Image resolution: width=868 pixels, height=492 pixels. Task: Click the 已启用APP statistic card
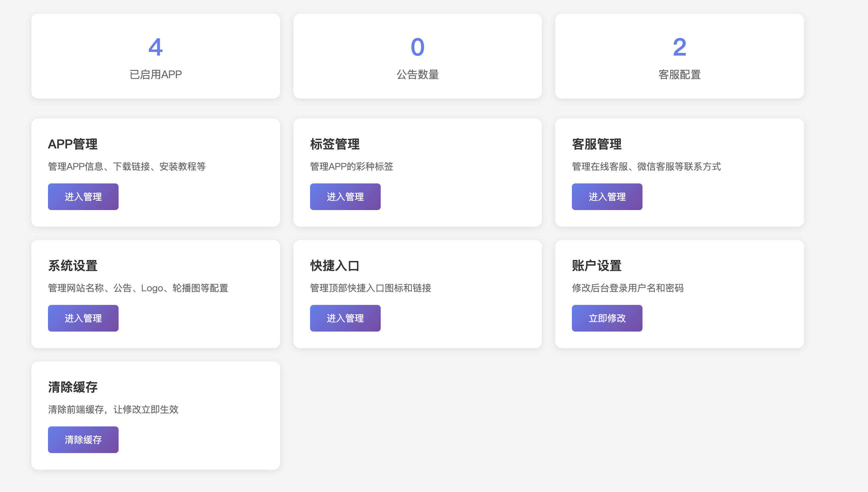click(156, 56)
